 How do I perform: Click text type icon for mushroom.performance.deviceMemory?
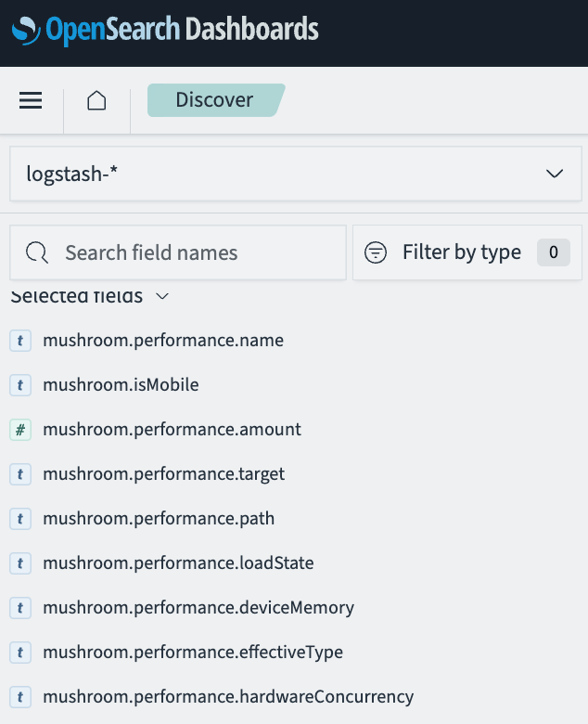coord(20,608)
